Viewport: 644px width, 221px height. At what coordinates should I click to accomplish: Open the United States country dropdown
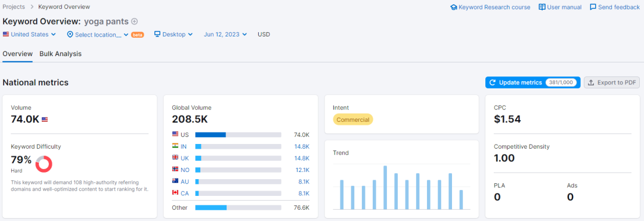[x=29, y=35]
